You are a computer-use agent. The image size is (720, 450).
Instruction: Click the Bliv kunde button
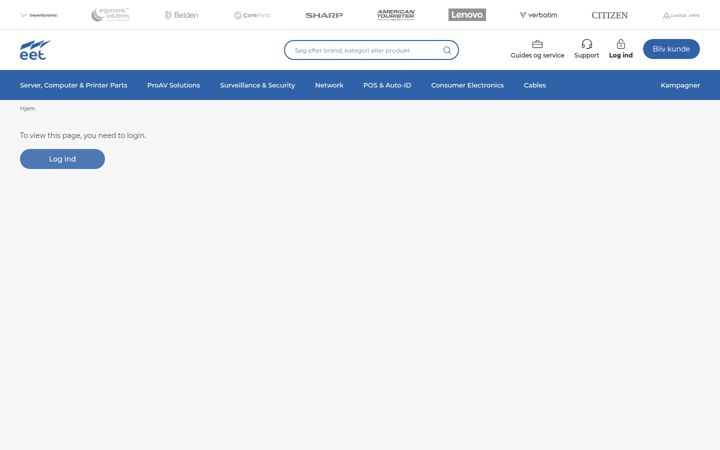coord(671,49)
